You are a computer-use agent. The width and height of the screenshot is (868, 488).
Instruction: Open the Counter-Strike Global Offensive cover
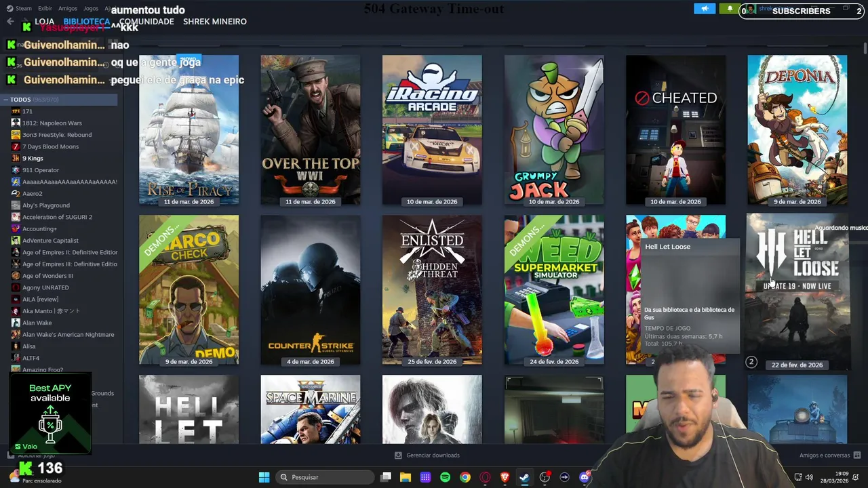click(x=311, y=290)
